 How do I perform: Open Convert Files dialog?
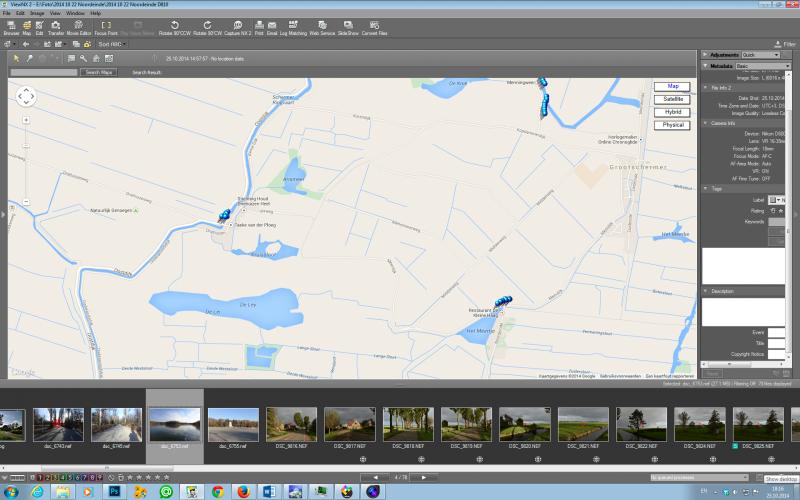(x=374, y=28)
